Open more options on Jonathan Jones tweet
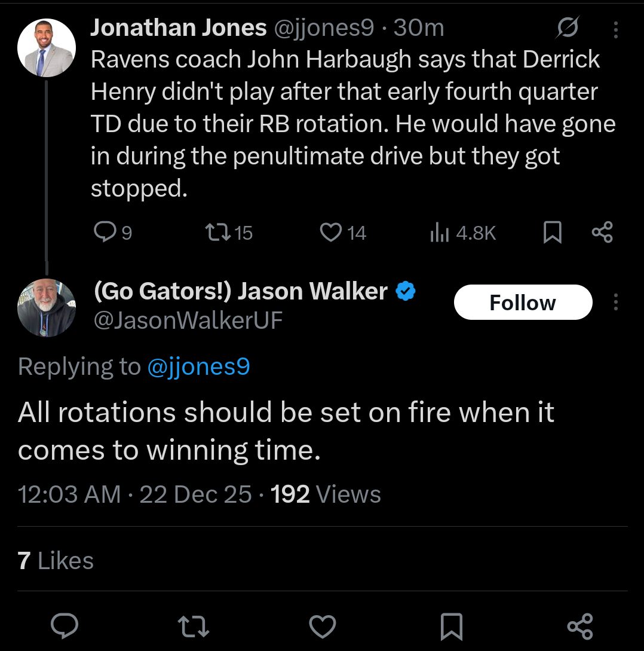This screenshot has height=651, width=644. tap(616, 29)
